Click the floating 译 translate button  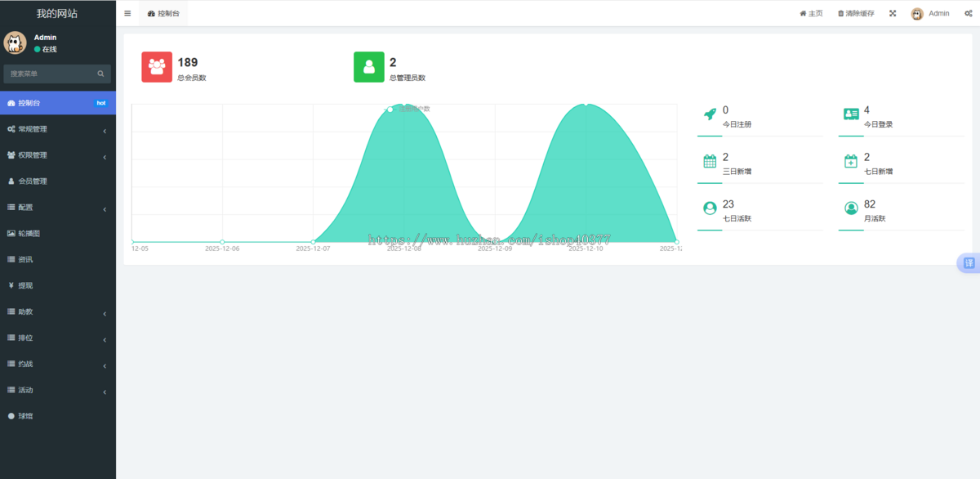pyautogui.click(x=969, y=263)
